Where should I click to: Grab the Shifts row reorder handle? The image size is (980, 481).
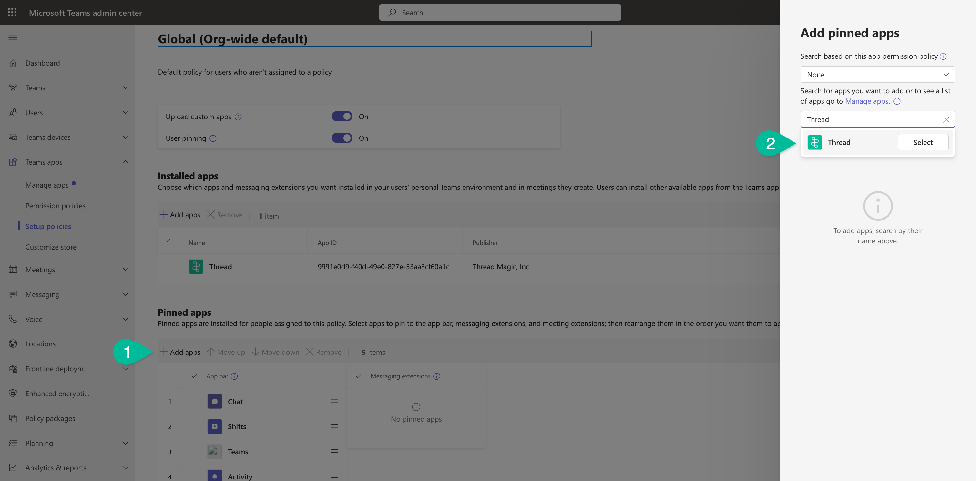334,426
